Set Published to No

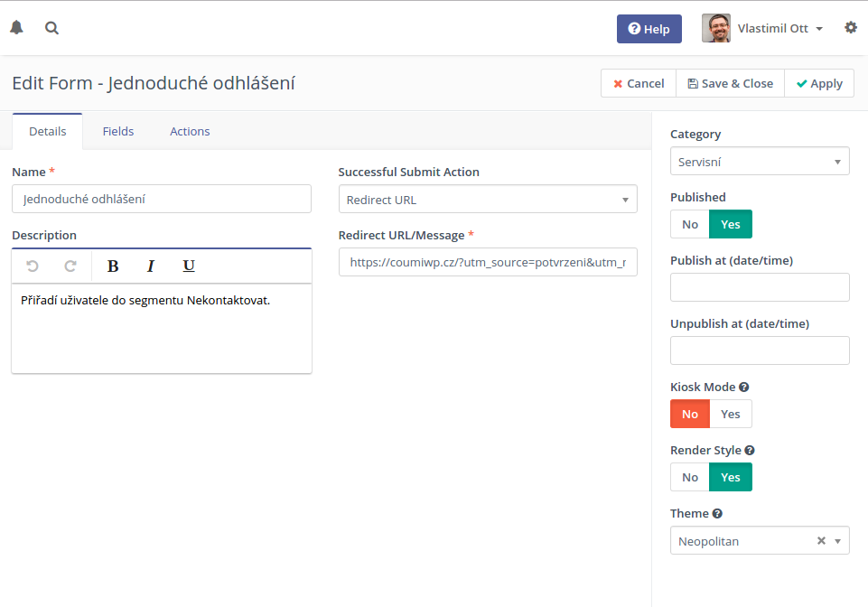point(690,224)
